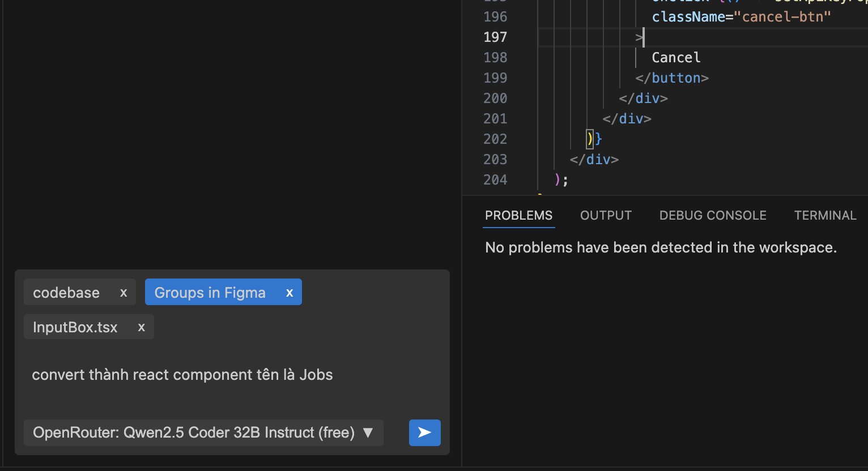Click line number 197 in the gutter
Image resolution: width=868 pixels, height=471 pixels.
495,37
